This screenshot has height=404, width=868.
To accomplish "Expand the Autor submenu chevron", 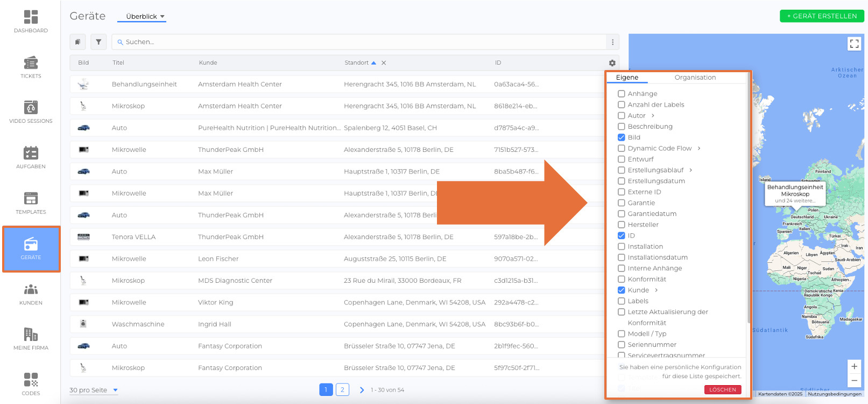I will coord(653,116).
